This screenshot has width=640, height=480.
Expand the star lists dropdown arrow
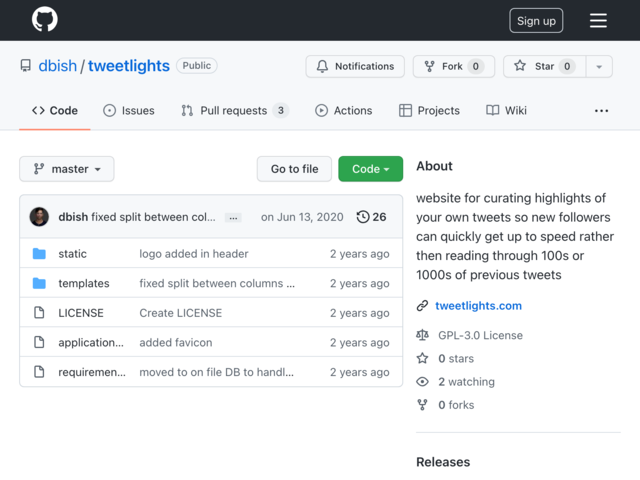point(599,66)
